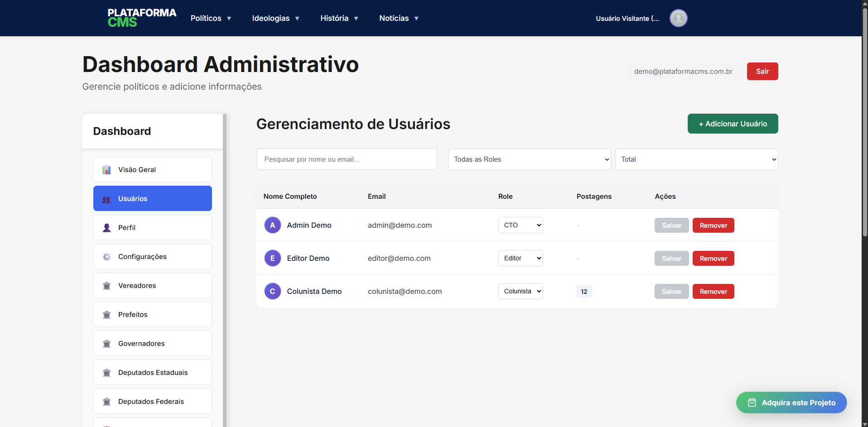This screenshot has height=427, width=868.
Task: Click the Adquira este Projeto button
Action: coord(791,403)
